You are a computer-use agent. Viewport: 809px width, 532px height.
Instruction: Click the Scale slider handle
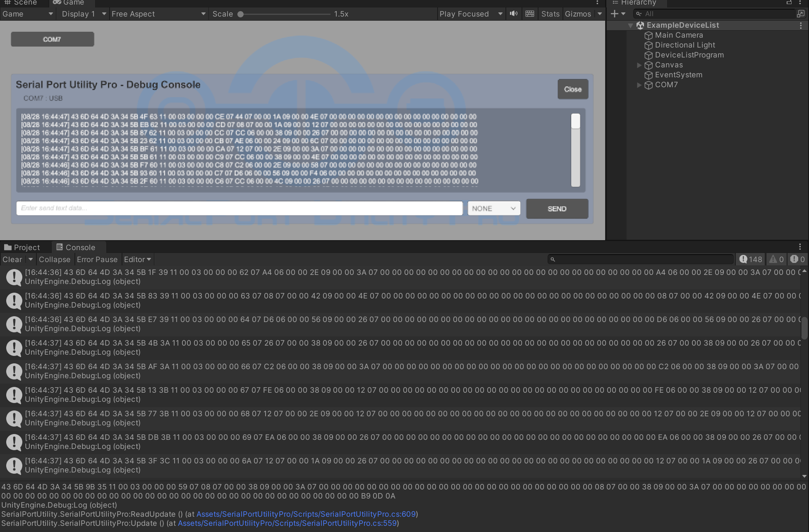coord(240,14)
